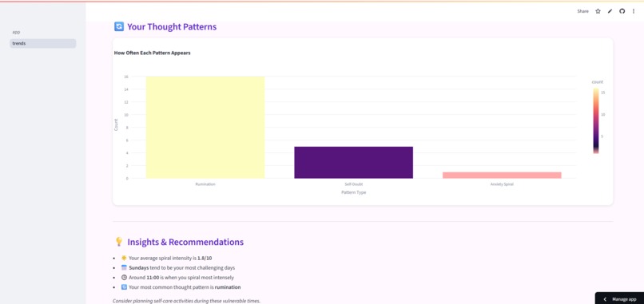Screen dimensions: 644x304
Task: Click the average spiral intensity 1.8/10 line
Action: pyautogui.click(x=170, y=258)
